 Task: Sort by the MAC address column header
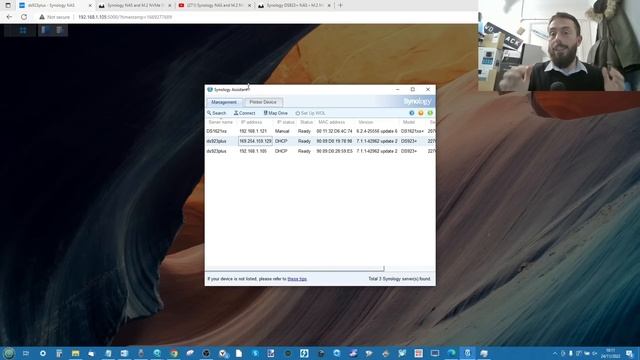[331, 122]
